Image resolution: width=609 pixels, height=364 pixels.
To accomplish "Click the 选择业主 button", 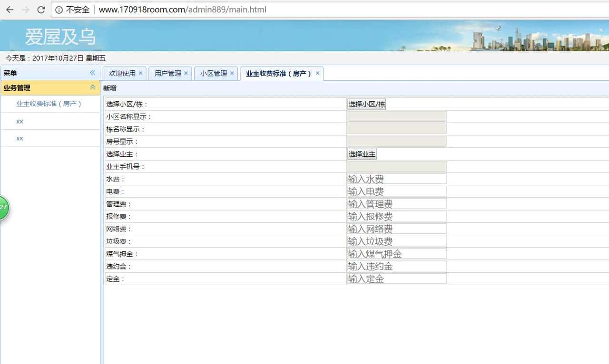I will pyautogui.click(x=362, y=153).
